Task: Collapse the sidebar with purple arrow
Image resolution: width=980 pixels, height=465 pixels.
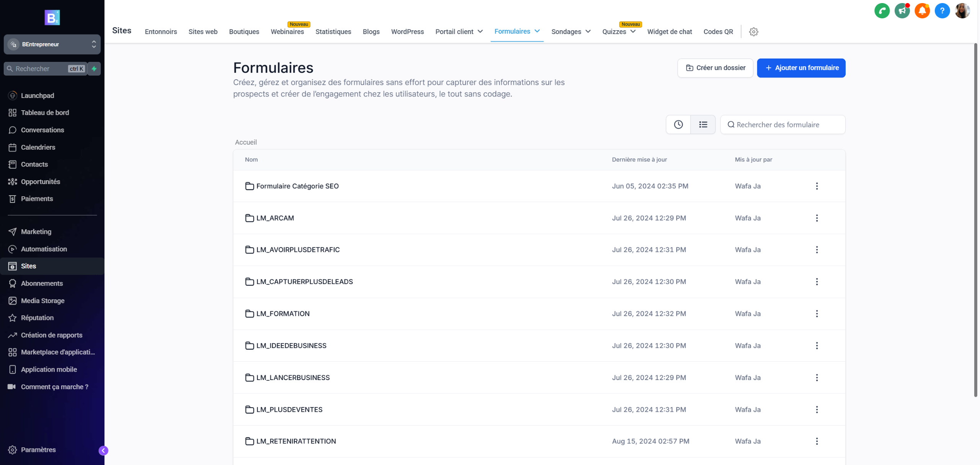Action: (103, 450)
